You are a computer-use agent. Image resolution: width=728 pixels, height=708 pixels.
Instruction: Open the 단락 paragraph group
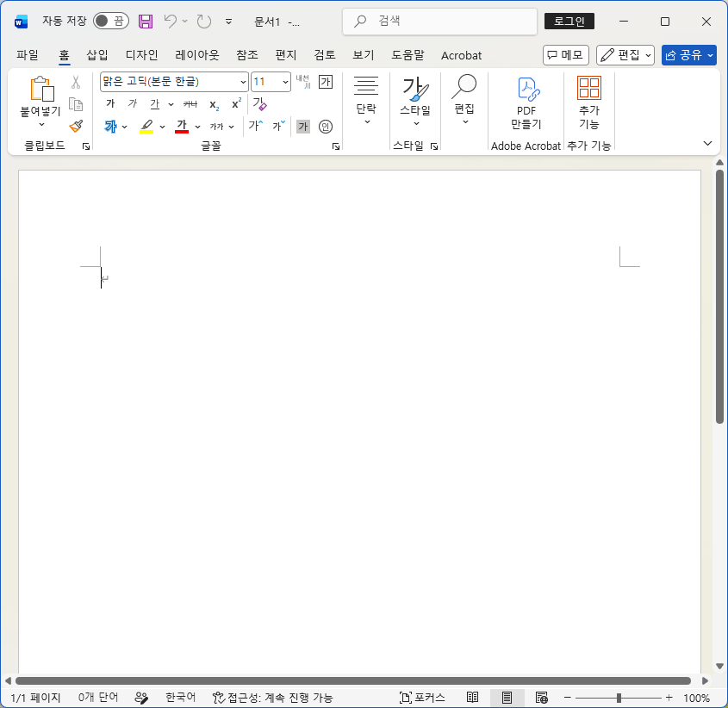366,100
